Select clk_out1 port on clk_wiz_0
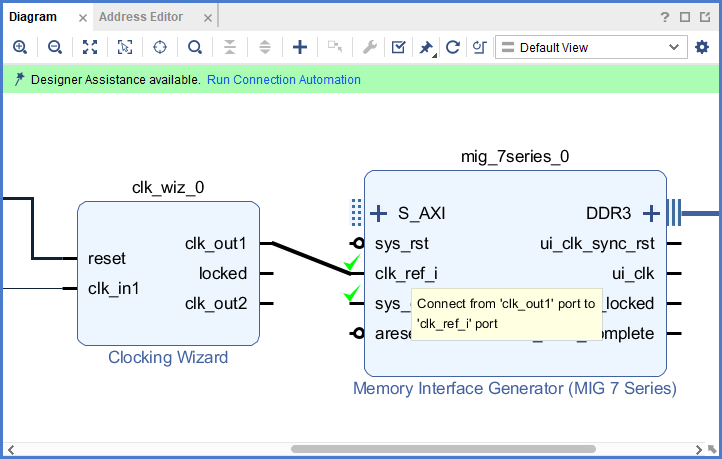Image resolution: width=722 pixels, height=459 pixels. (216, 244)
